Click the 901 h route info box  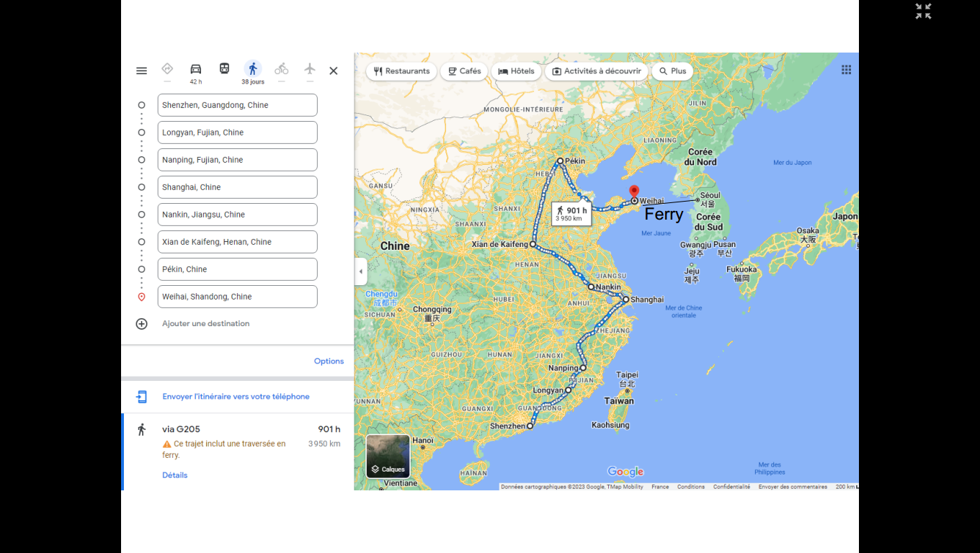(571, 214)
